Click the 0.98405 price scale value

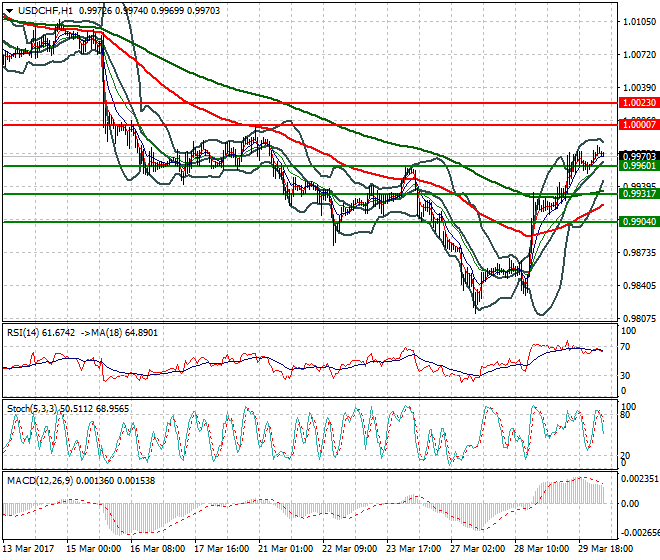point(639,286)
